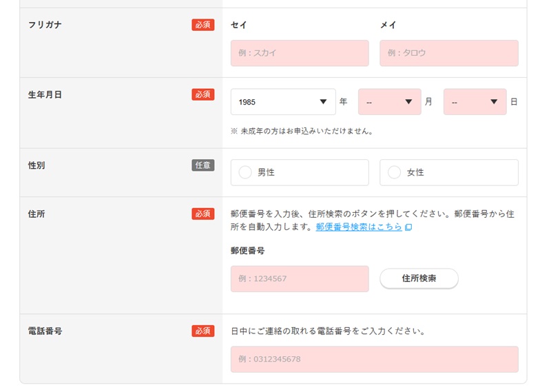
Task: Click the 必須 badge in the フリガナ row
Action: 203,25
